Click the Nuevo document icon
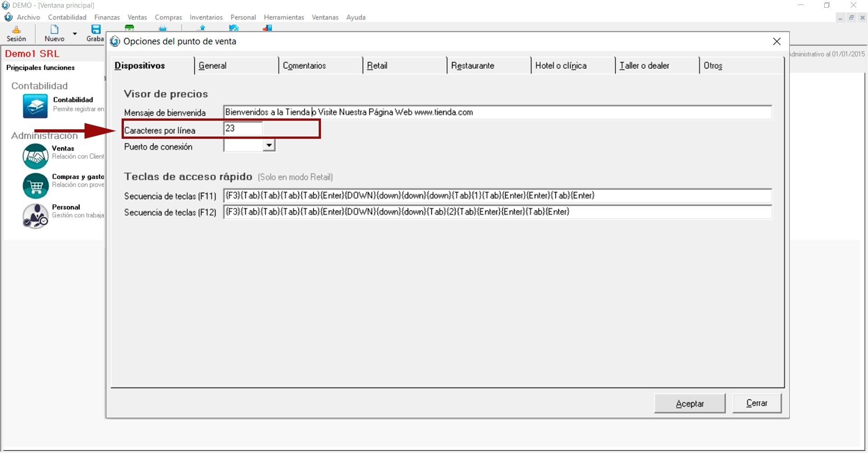The height and width of the screenshot is (453, 868). [x=54, y=30]
